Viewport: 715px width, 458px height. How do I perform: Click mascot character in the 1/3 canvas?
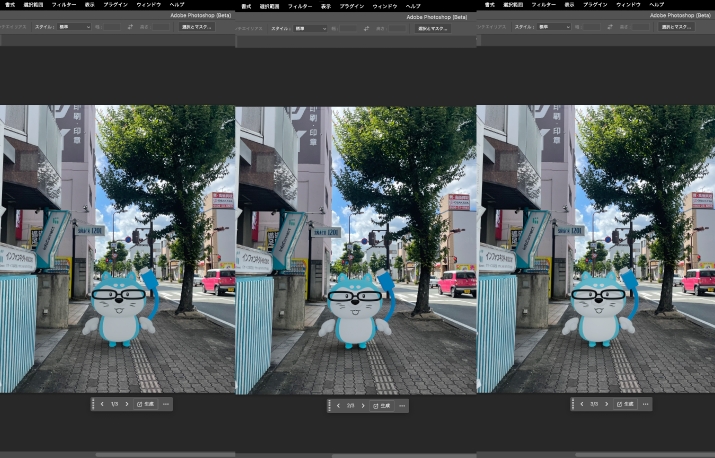120,308
